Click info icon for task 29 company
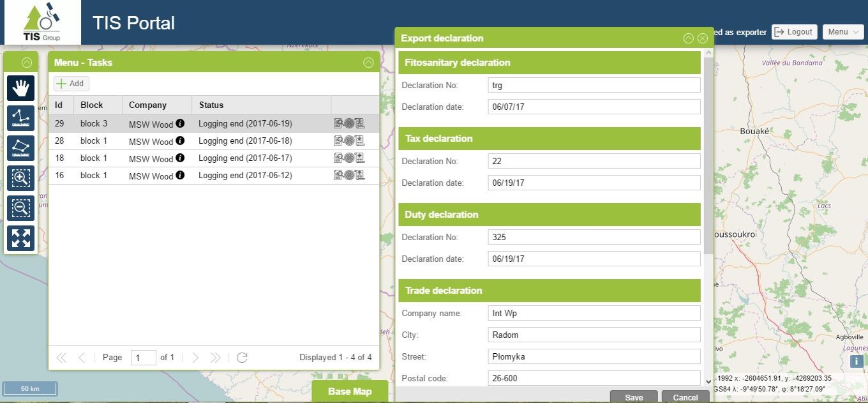The width and height of the screenshot is (868, 403). 180,123
